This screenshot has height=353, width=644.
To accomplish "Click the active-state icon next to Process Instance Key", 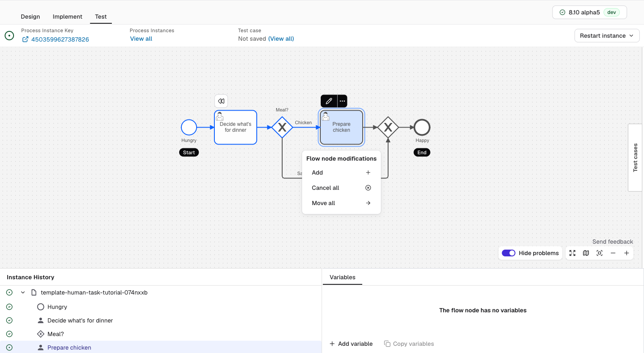I will [x=9, y=36].
